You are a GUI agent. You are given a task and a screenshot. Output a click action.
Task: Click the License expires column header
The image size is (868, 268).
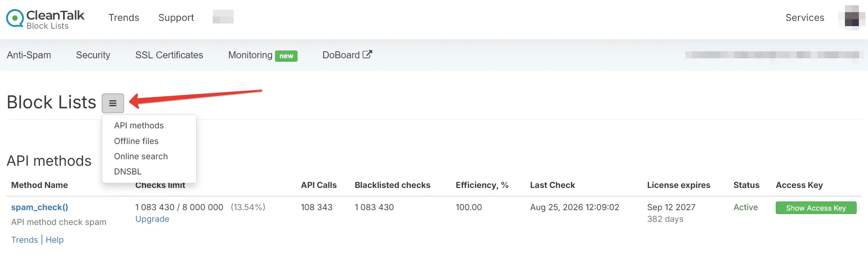coord(678,185)
